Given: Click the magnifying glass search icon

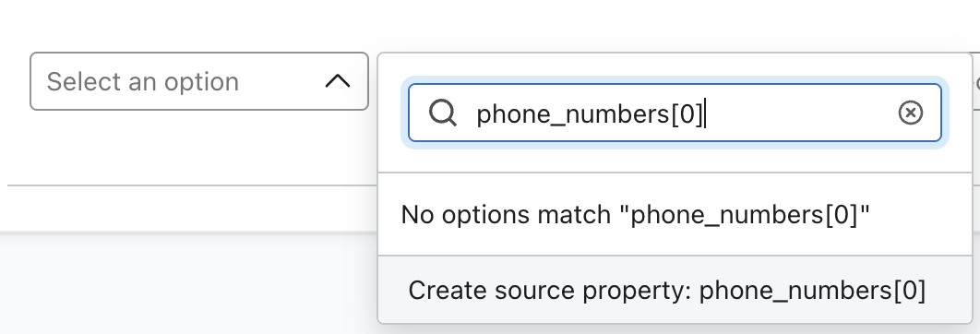Looking at the screenshot, I should [x=443, y=113].
